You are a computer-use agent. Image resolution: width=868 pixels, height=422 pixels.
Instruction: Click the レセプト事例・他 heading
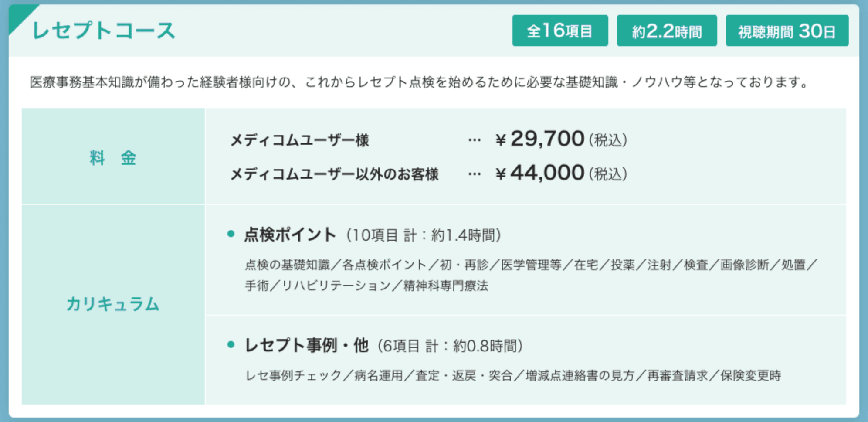pyautogui.click(x=307, y=345)
